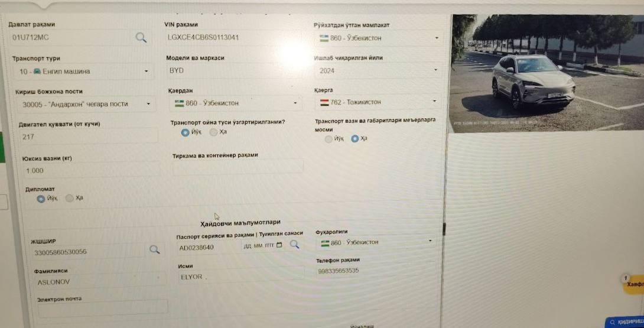The image size is (644, 328).
Task: Select Ҳа under Дипломат
Action: tap(69, 198)
